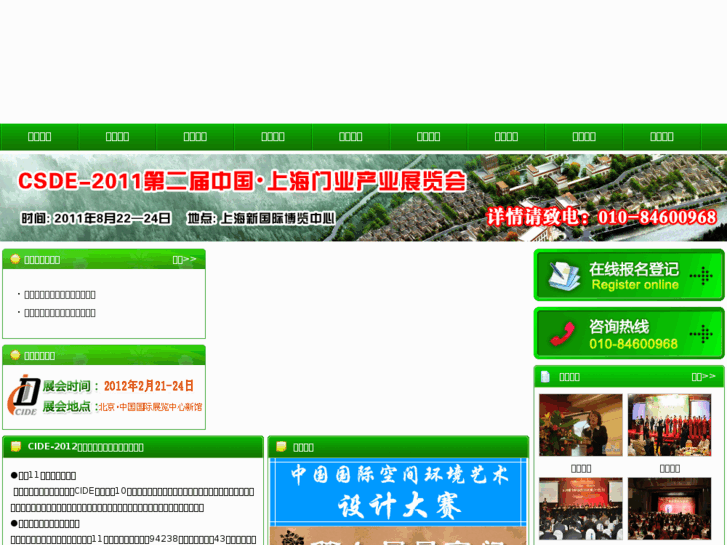Click the 在线报名登记 Register online button
The image size is (727, 545).
(x=629, y=275)
